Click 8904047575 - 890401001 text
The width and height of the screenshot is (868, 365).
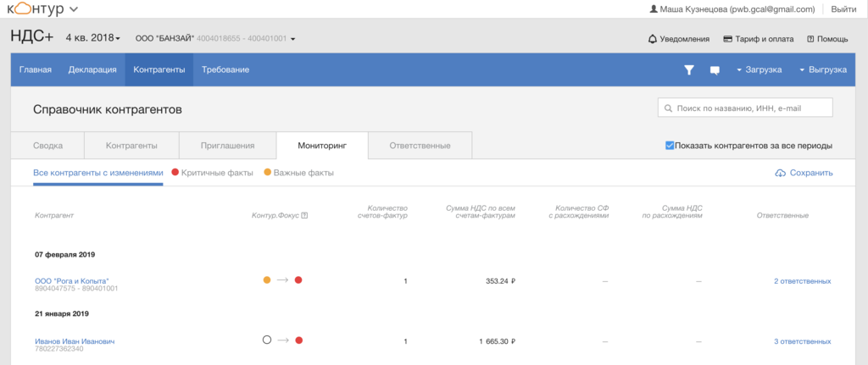pyautogui.click(x=76, y=289)
